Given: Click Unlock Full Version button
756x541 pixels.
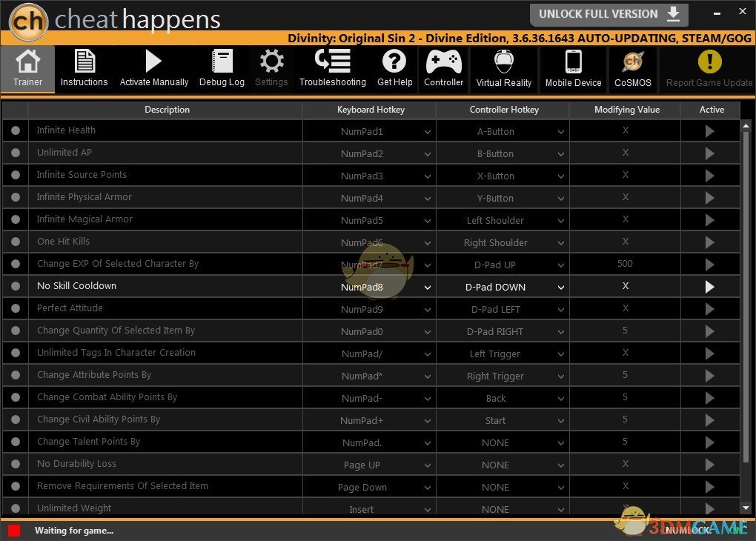Looking at the screenshot, I should pos(609,14).
